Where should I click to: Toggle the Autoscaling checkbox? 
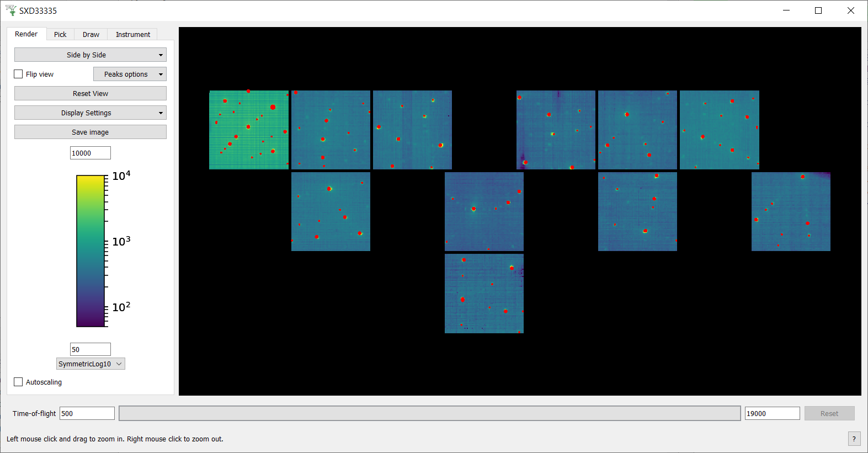pyautogui.click(x=19, y=382)
